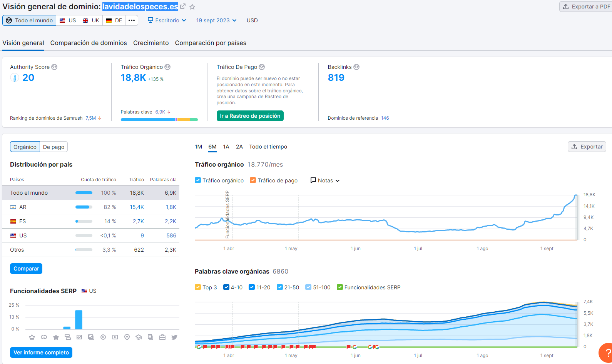612x364 pixels.
Task: Expand the Notas dropdown
Action: click(x=325, y=180)
